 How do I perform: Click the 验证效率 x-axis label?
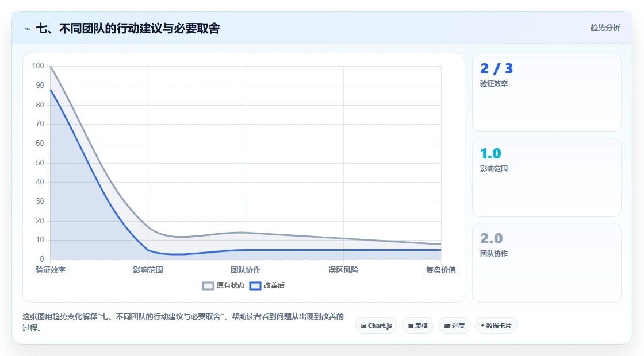[x=50, y=270]
